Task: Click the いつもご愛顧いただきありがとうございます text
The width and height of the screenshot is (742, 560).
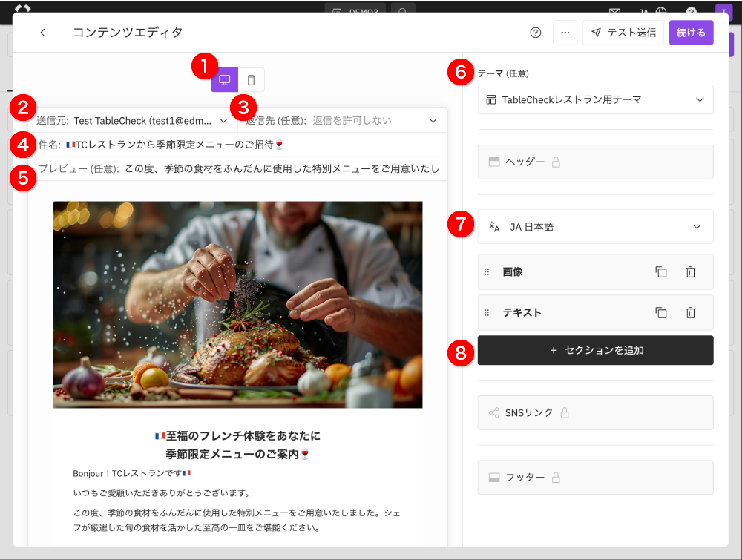Action: 161,493
